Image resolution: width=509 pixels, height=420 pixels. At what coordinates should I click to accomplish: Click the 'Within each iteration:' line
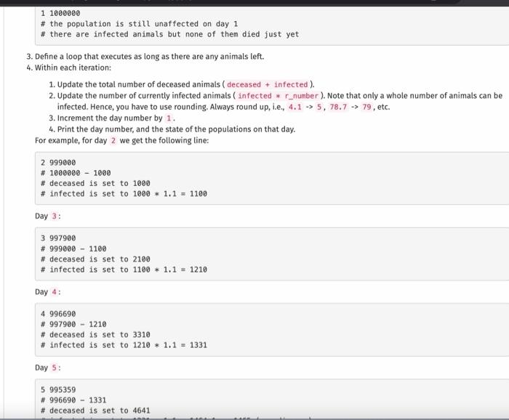[69, 68]
